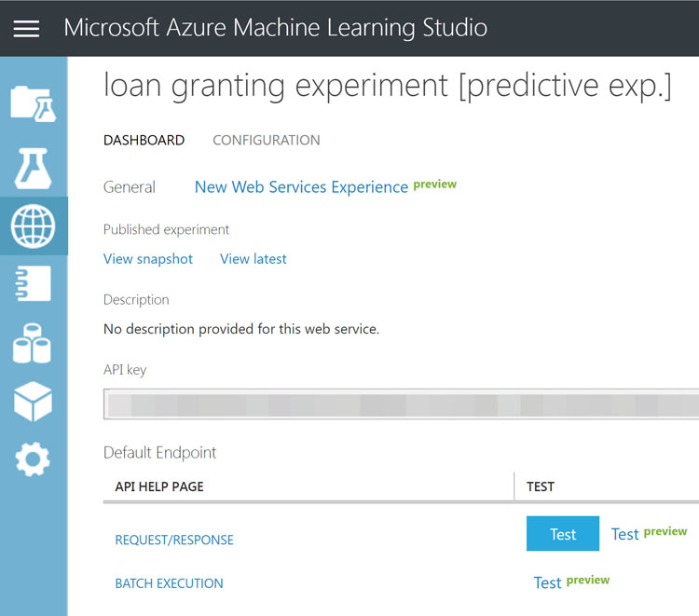Image resolution: width=699 pixels, height=616 pixels.
Task: Select the Web Services globe icon
Action: pyautogui.click(x=34, y=226)
